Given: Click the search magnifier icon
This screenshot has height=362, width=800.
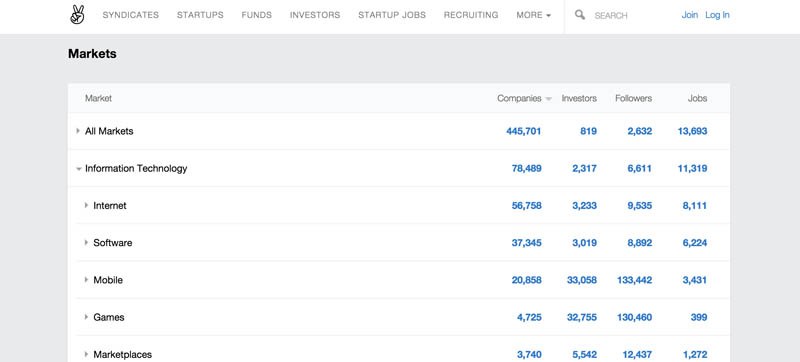Looking at the screenshot, I should (580, 15).
